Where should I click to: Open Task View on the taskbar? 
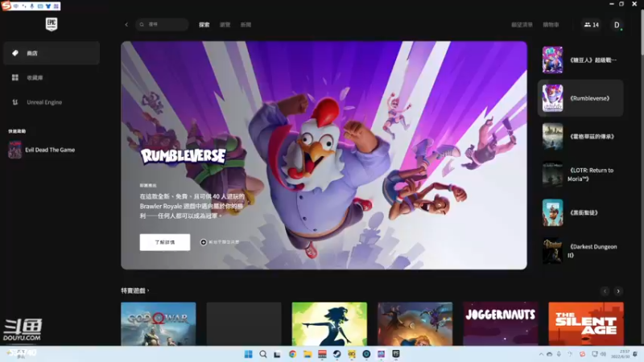278,354
